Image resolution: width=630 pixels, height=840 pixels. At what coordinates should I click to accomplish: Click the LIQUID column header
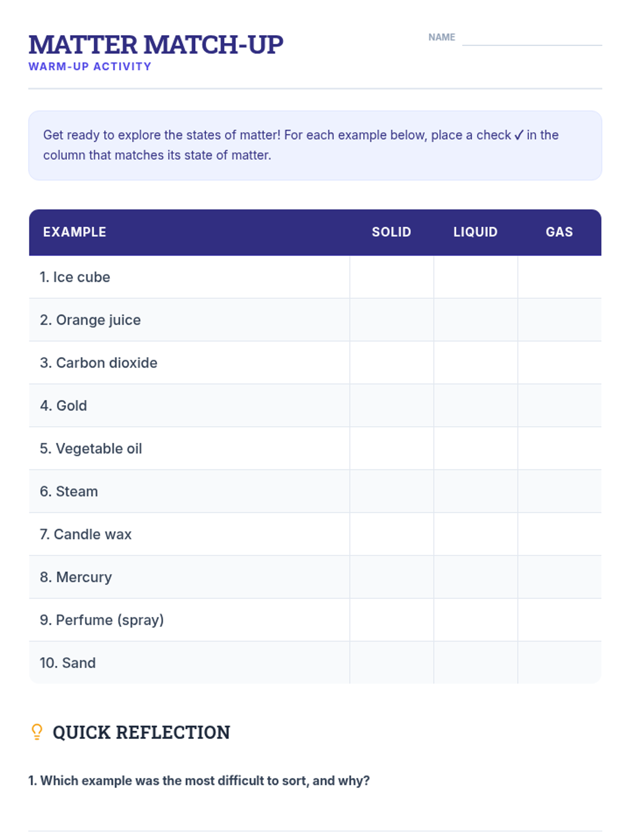[476, 232]
